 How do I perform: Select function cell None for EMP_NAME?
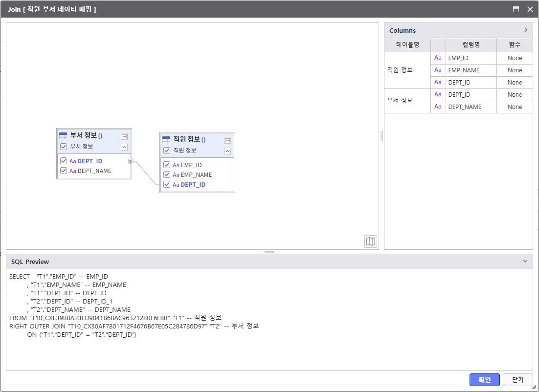point(515,70)
